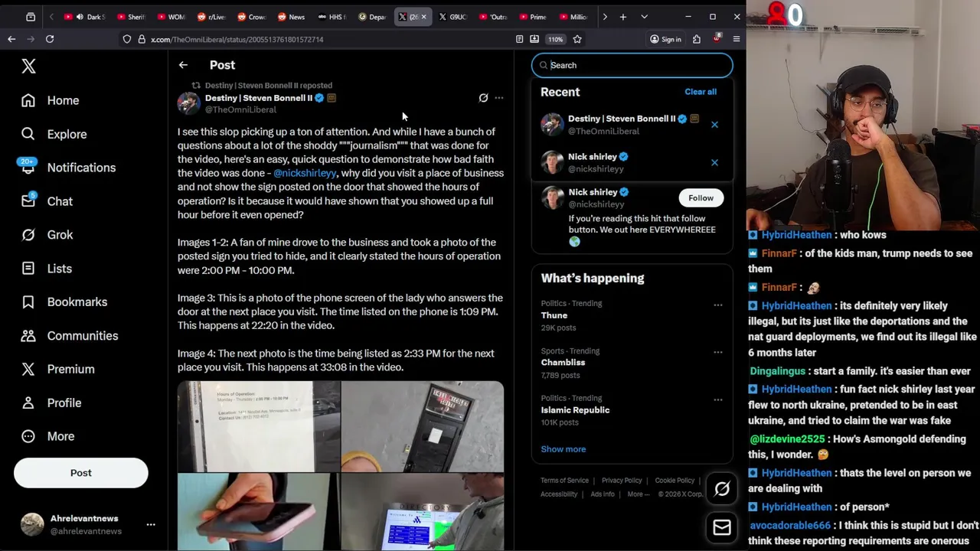Open the phone screen photo image
The height and width of the screenshot is (551, 980).
(259, 511)
